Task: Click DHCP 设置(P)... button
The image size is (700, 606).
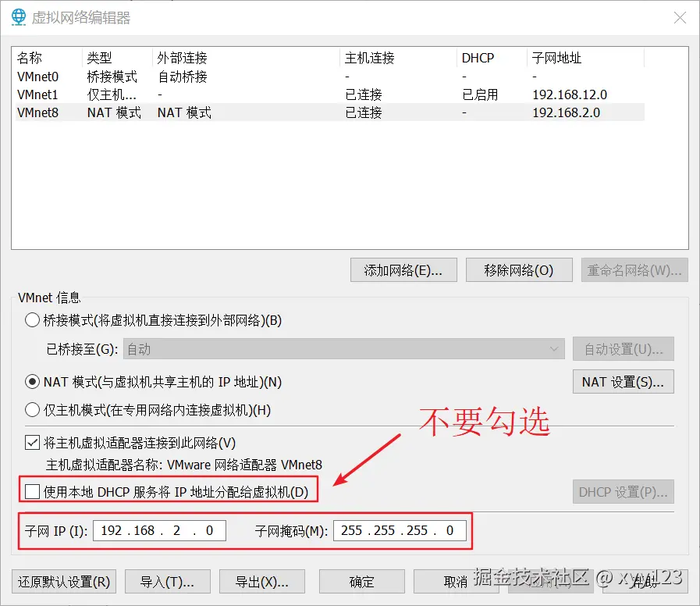Action: 624,491
